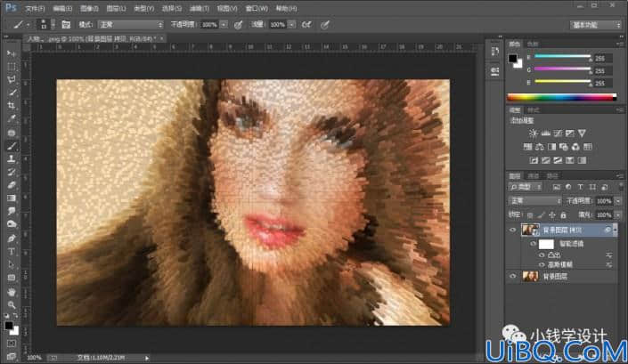The image size is (628, 364).
Task: Click the top copy layer thumbnail
Action: 530,230
